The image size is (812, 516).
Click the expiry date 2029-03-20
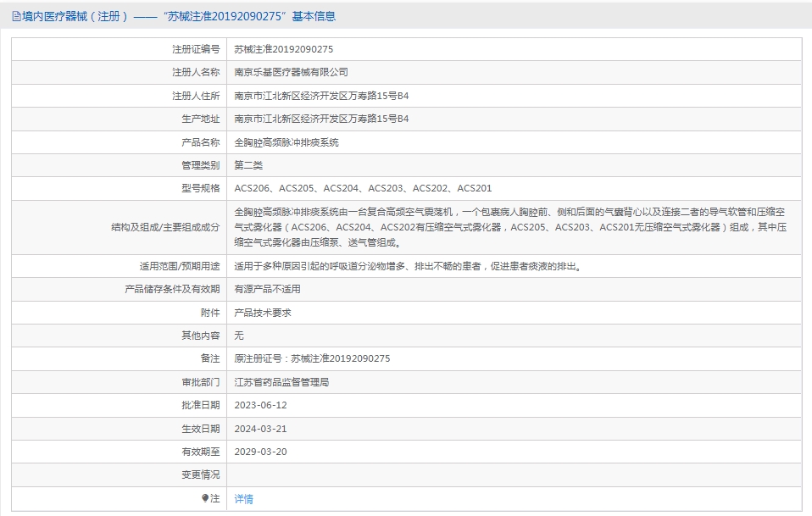coord(261,452)
